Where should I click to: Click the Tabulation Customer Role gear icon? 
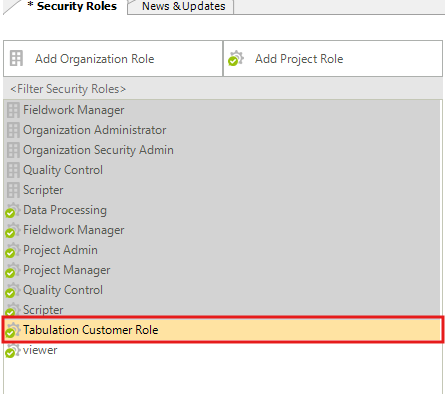(12, 330)
